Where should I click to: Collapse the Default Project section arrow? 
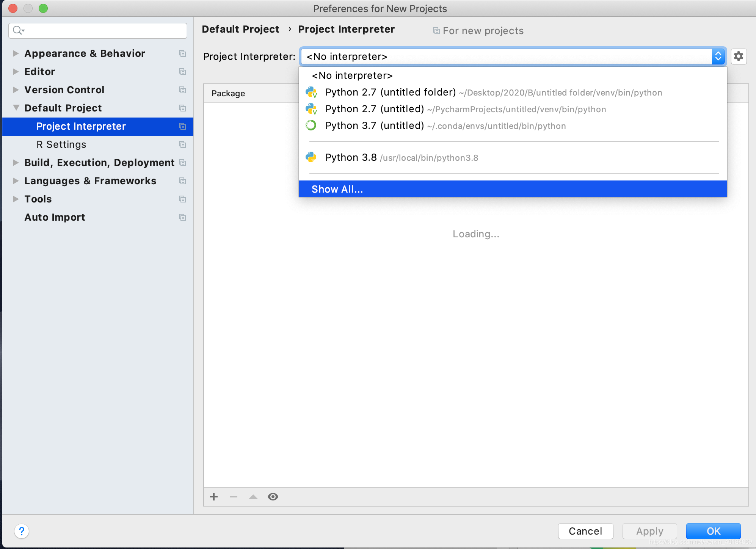[x=16, y=108]
